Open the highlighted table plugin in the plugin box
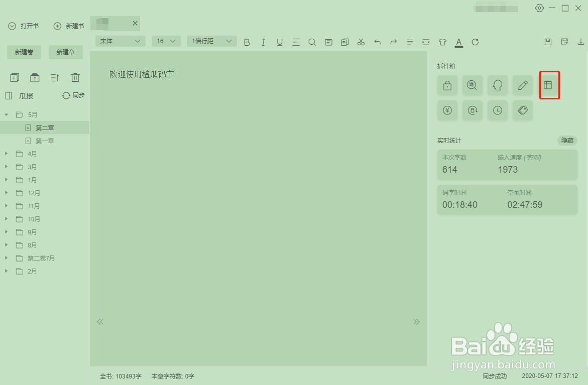 [549, 85]
